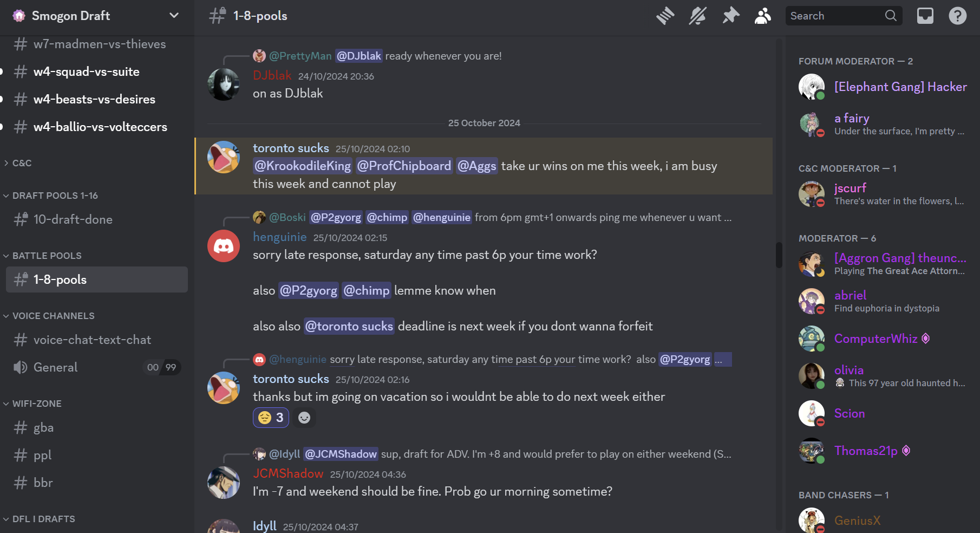Image resolution: width=980 pixels, height=533 pixels.
Task: Click the search magnifier icon
Action: click(x=891, y=16)
